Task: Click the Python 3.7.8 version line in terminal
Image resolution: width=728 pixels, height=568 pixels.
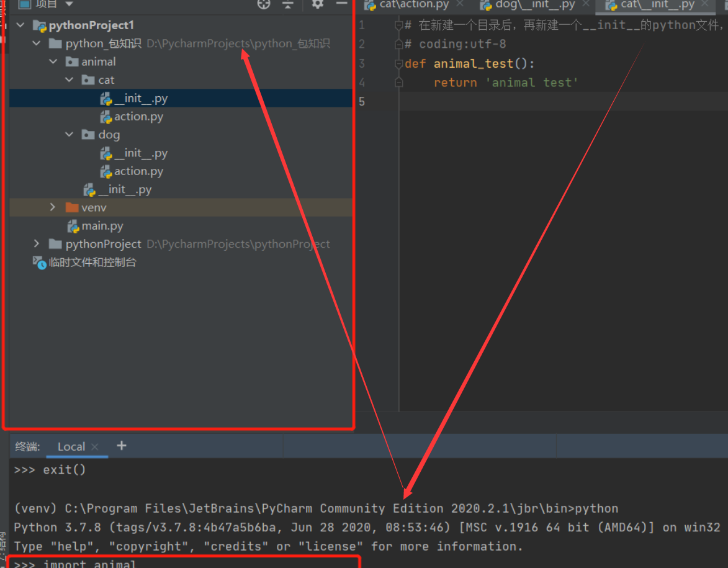Action: pyautogui.click(x=367, y=528)
